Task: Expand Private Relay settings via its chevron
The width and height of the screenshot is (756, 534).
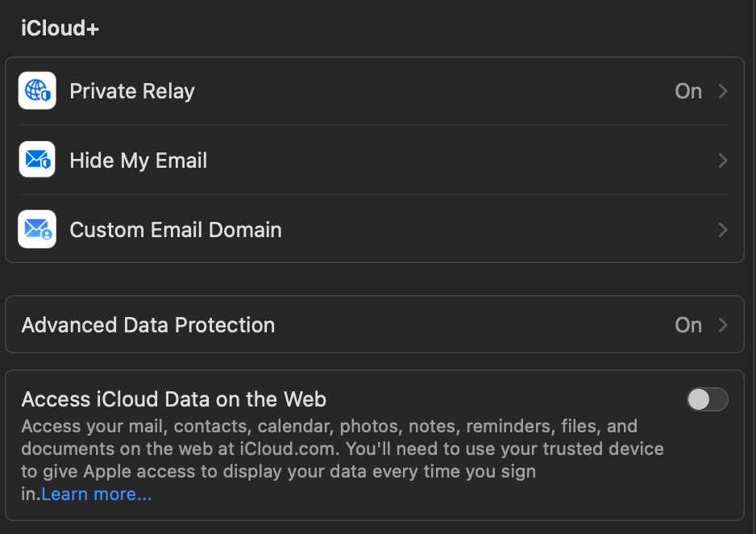Action: pyautogui.click(x=723, y=91)
